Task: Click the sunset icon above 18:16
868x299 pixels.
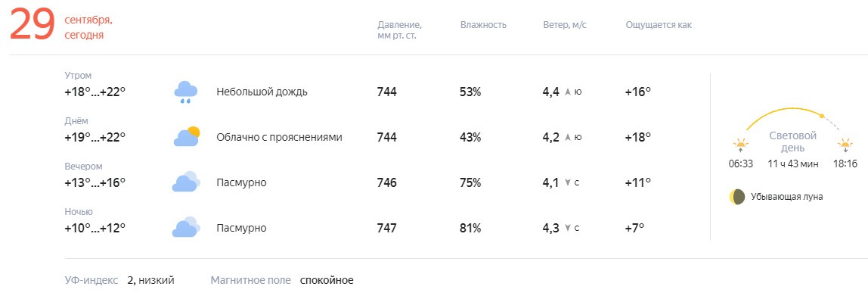Action: coord(845,145)
